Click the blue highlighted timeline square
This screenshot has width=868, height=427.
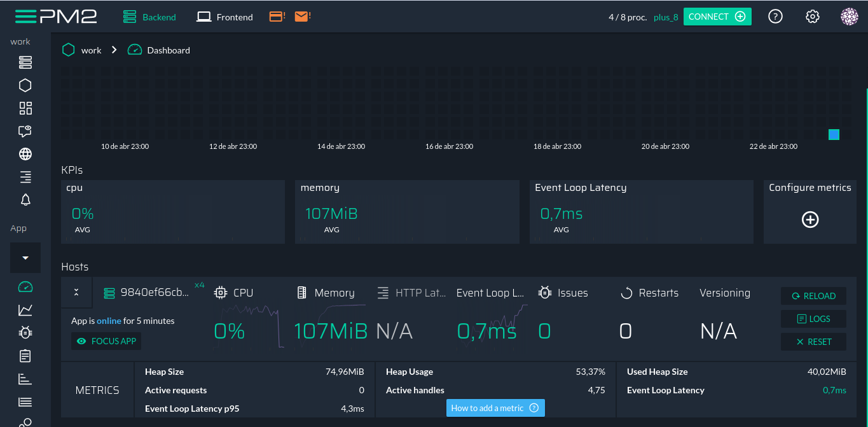(834, 134)
